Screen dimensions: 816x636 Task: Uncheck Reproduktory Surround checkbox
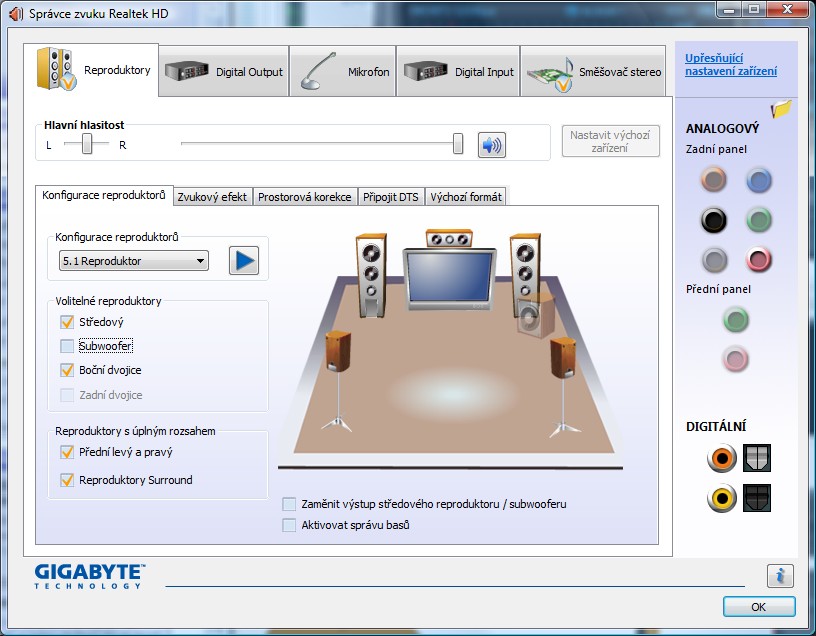coord(67,480)
